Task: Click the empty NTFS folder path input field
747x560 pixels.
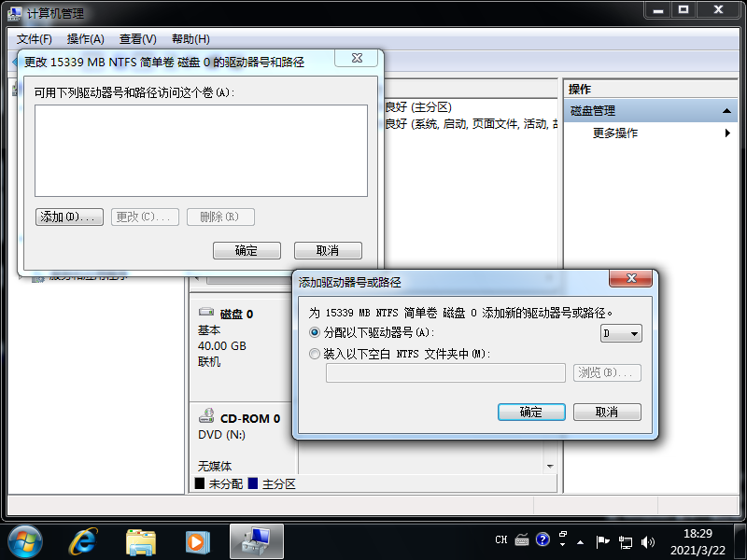Action: click(444, 372)
